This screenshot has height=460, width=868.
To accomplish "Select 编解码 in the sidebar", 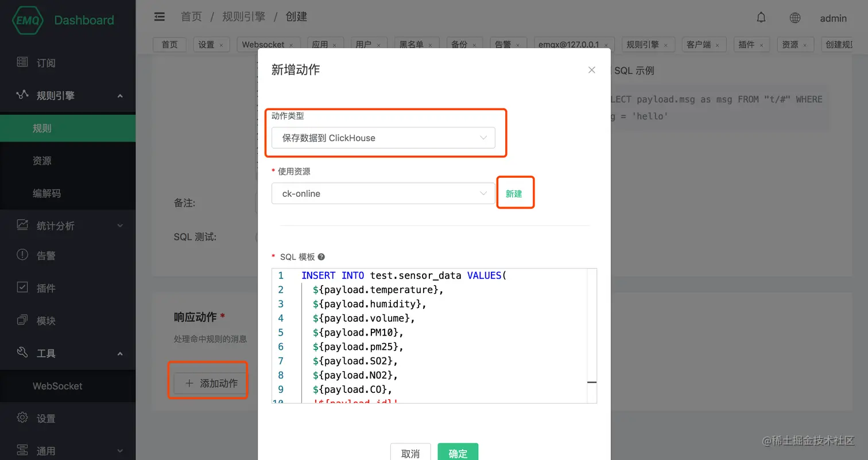I will 68,193.
